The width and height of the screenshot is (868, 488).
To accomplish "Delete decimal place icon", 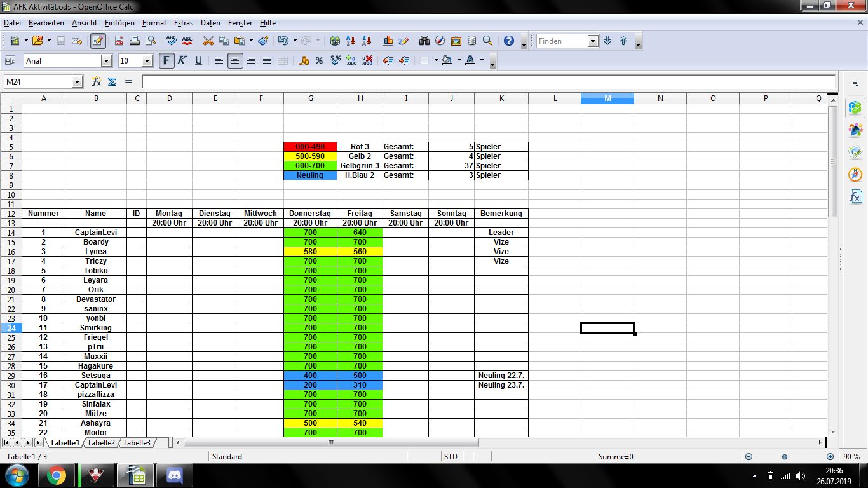I will pos(367,60).
